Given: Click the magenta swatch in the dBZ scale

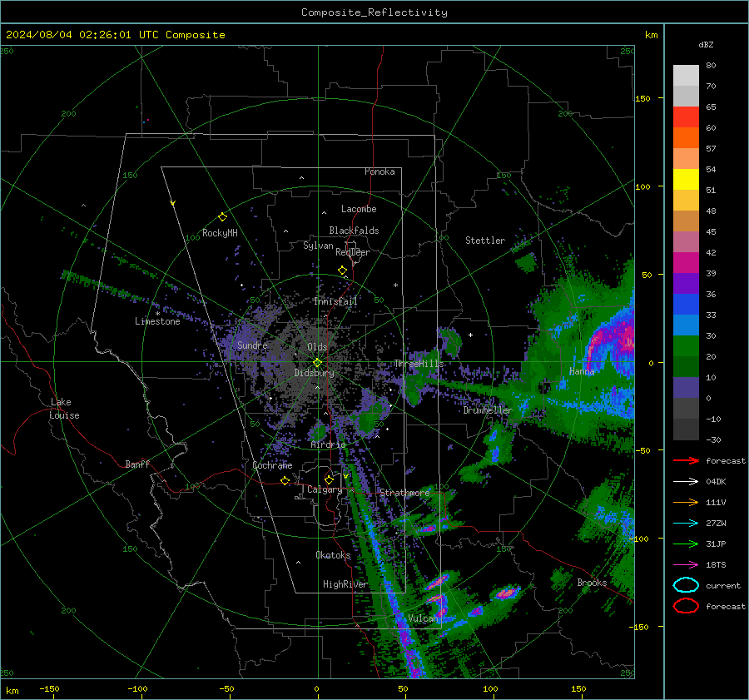Looking at the screenshot, I should 686,262.
